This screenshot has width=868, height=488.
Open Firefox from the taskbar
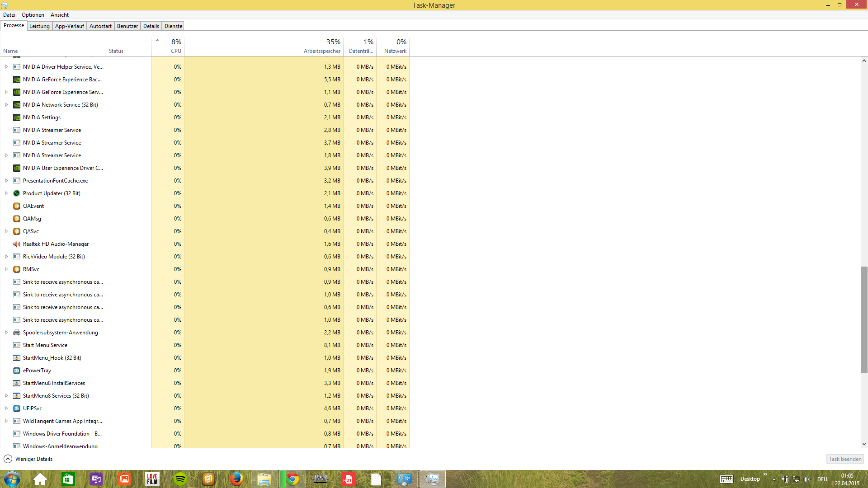pyautogui.click(x=236, y=479)
